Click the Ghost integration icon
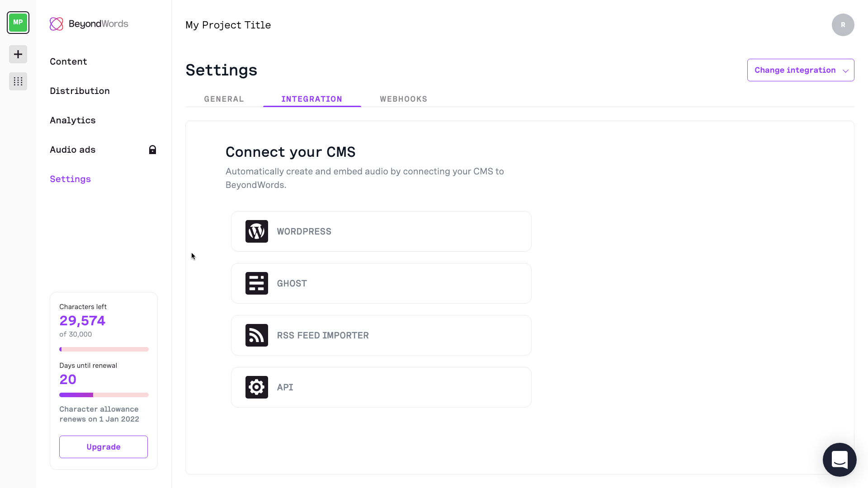The width and height of the screenshot is (868, 488). coord(256,283)
